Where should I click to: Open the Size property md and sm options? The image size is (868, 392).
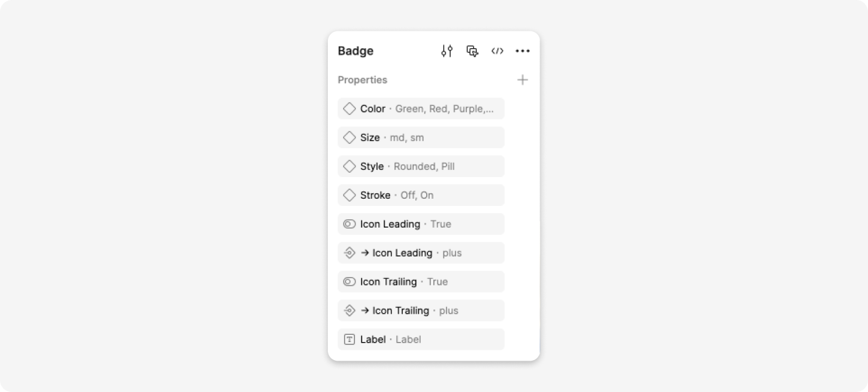(407, 137)
